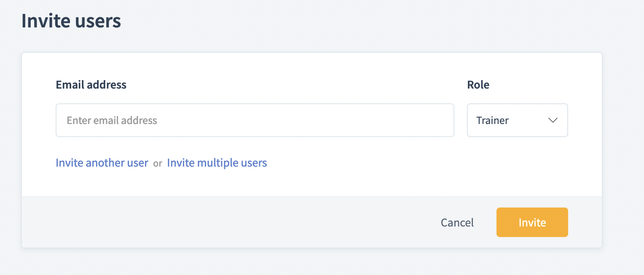The image size is (644, 275).
Task: Open the Role dropdown showing Trainer
Action: pyautogui.click(x=517, y=121)
